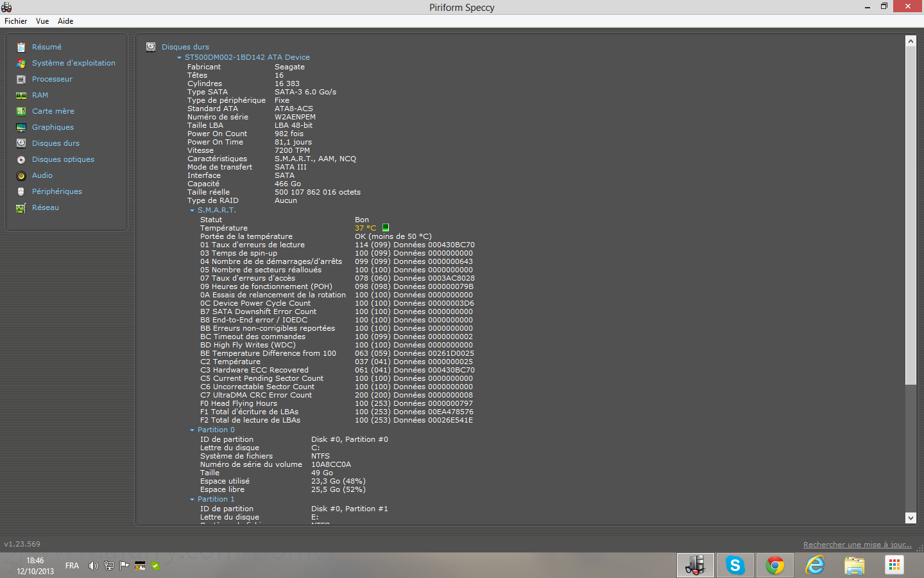Select the Audio speaker icon
This screenshot has height=578, width=924.
point(21,176)
